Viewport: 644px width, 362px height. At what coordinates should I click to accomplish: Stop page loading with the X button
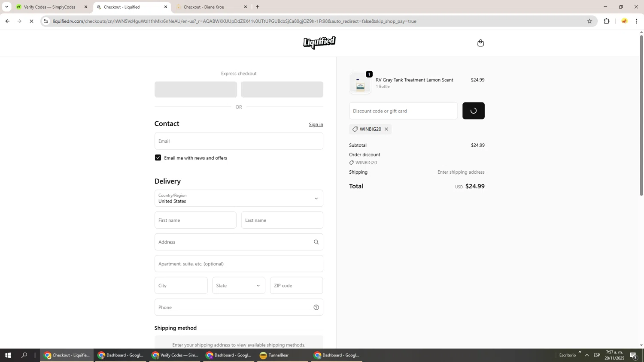coord(31,21)
